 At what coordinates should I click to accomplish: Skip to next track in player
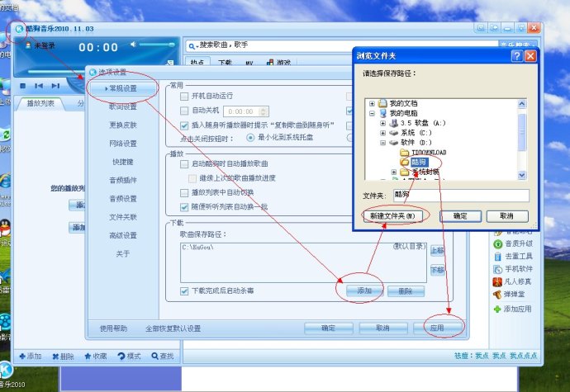point(55,86)
